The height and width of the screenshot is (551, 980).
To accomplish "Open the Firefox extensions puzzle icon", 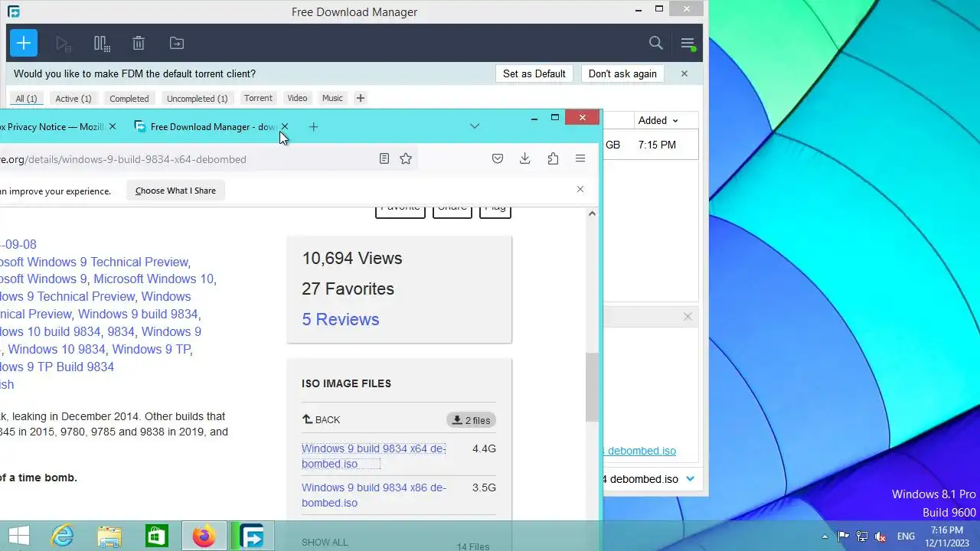I will tap(553, 158).
